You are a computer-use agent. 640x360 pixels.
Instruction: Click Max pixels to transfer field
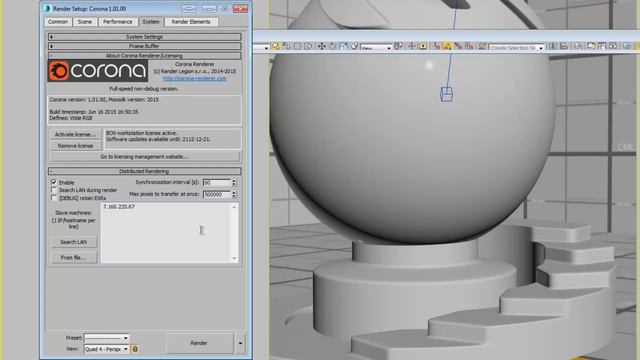pos(217,194)
